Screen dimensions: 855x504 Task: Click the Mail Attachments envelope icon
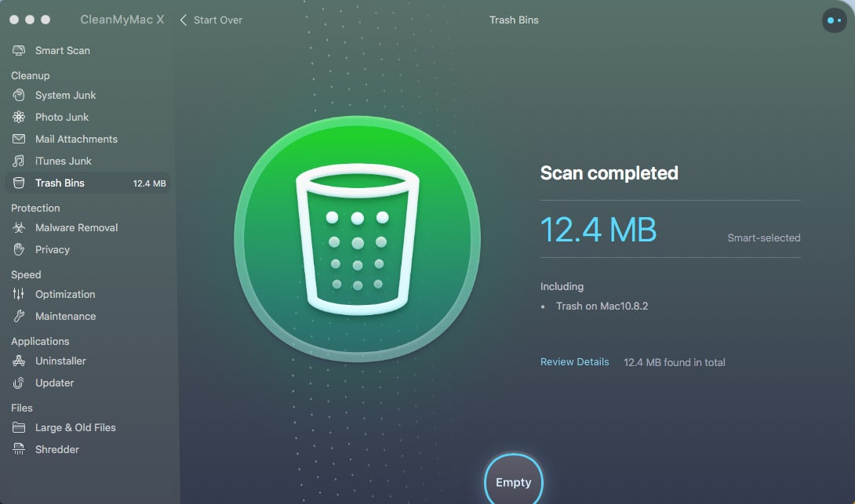point(19,139)
